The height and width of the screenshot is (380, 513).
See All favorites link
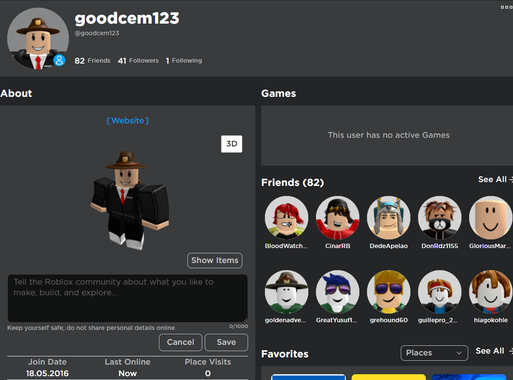pos(494,351)
